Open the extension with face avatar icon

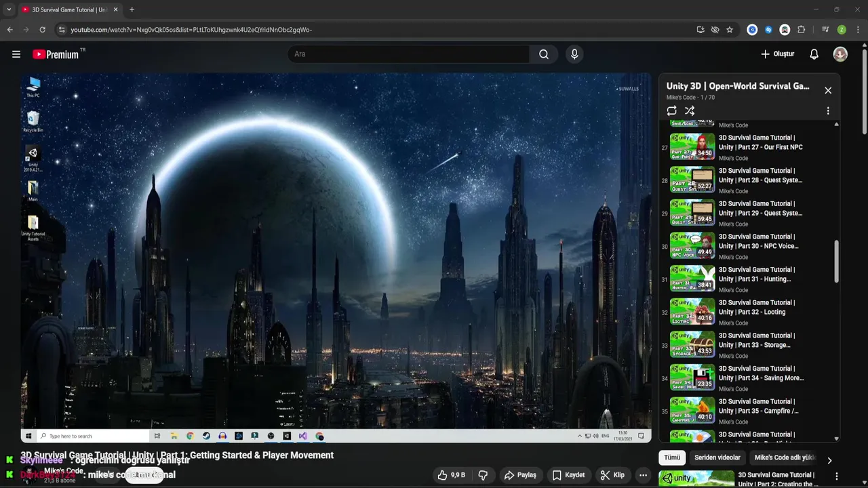(x=785, y=30)
